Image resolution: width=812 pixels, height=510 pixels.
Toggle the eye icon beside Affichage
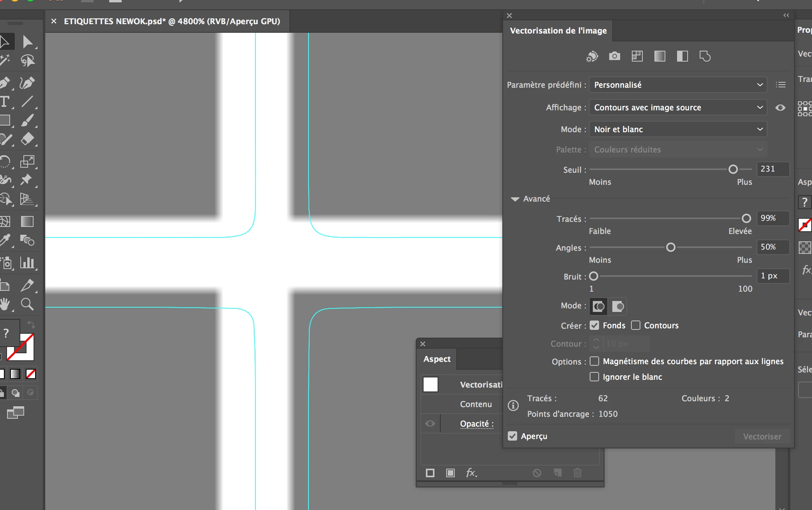point(780,108)
